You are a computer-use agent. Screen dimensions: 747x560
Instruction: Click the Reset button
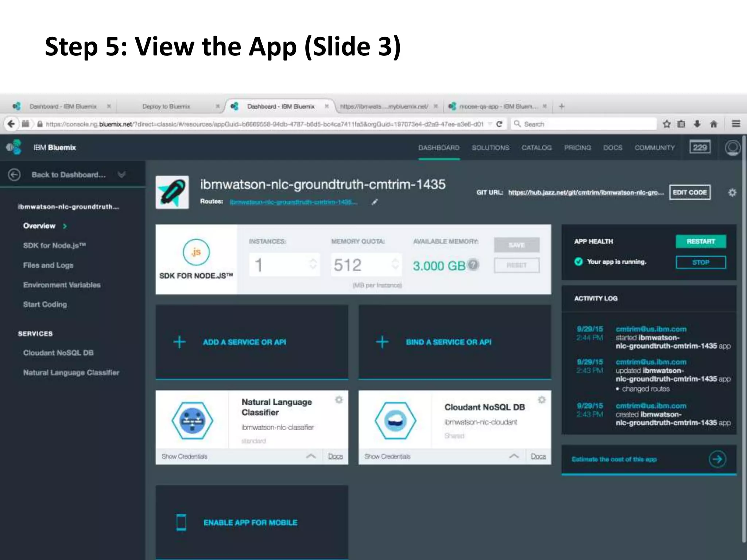517,265
